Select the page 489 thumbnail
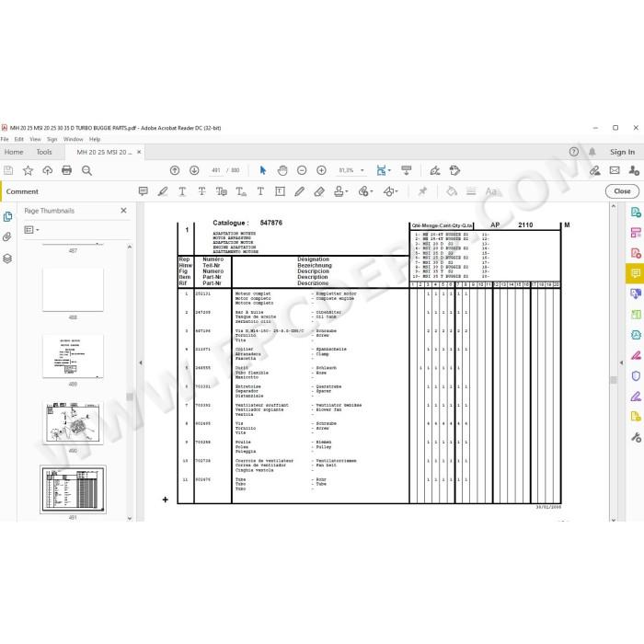Screen dimensions: 644x644 [x=73, y=356]
